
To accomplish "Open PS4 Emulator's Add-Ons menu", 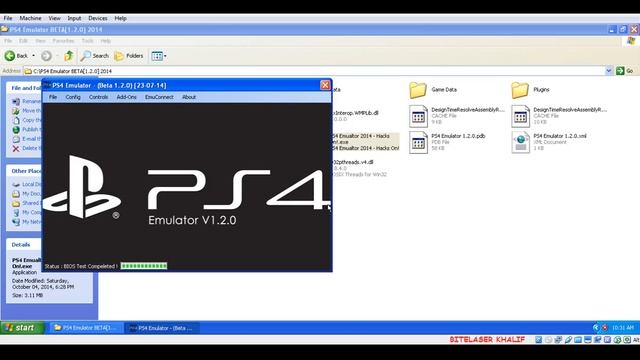I will point(127,97).
